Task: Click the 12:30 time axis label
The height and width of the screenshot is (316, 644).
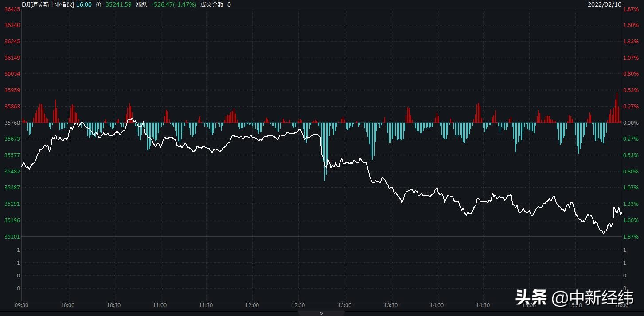Action: tap(298, 305)
